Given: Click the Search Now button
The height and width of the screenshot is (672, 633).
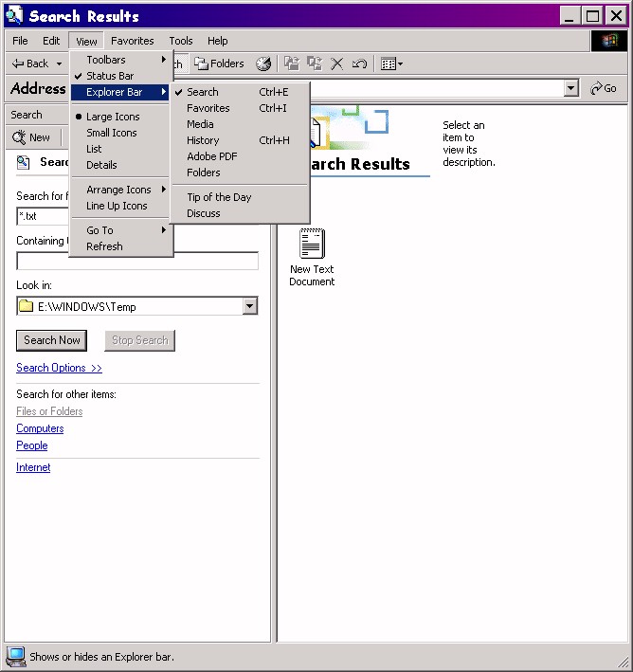Looking at the screenshot, I should tap(52, 340).
